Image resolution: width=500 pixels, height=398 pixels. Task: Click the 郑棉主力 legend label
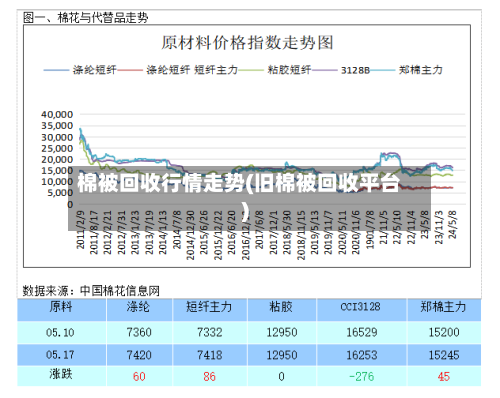click(421, 70)
